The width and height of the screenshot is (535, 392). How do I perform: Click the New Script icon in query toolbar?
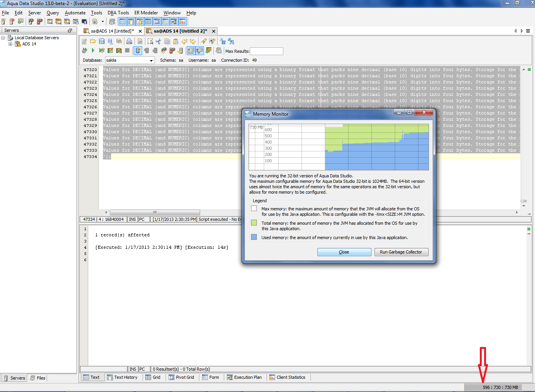84,41
